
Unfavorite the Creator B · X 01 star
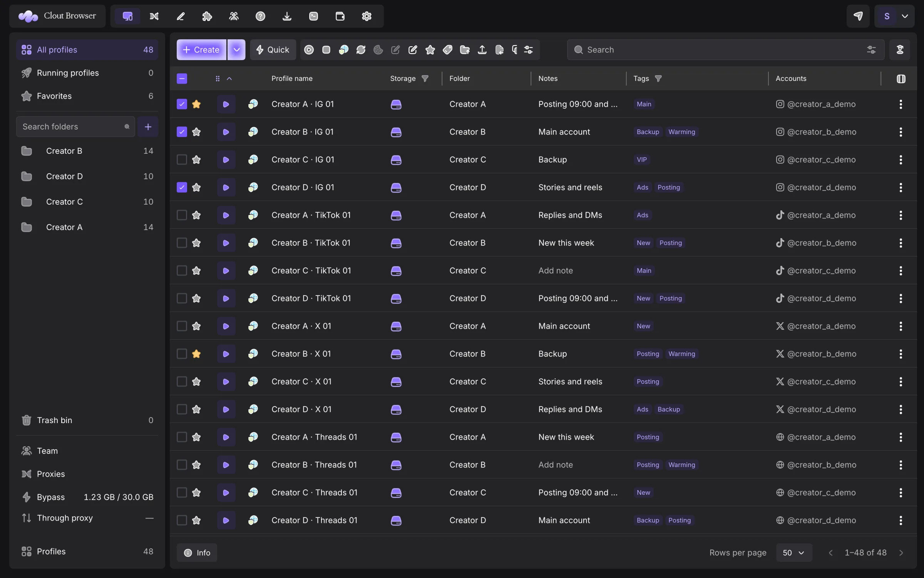tap(196, 354)
